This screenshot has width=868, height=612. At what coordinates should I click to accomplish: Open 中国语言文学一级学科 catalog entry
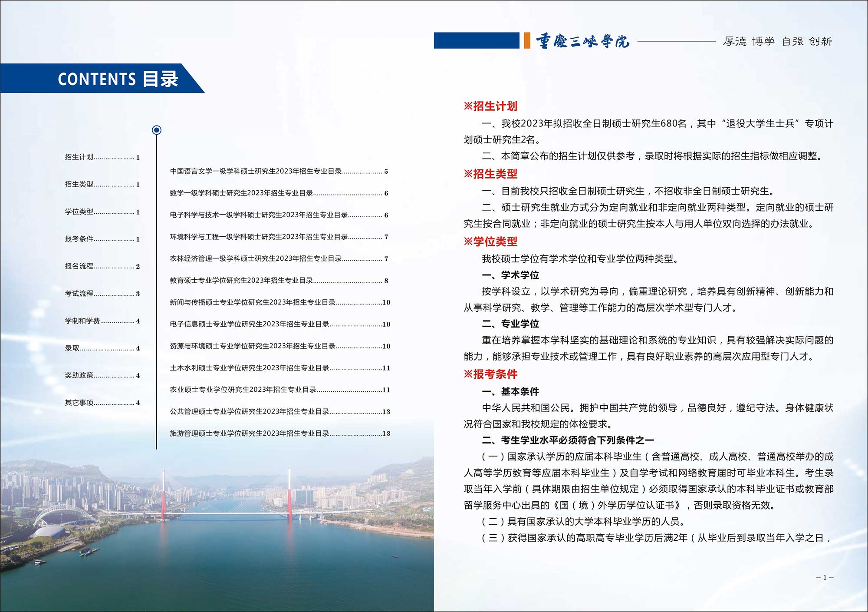279,172
